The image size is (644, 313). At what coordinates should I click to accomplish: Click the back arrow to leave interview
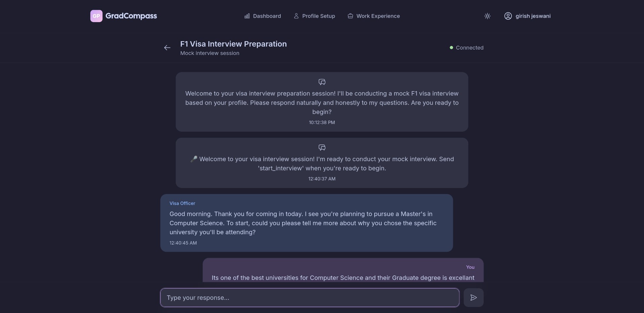167,48
